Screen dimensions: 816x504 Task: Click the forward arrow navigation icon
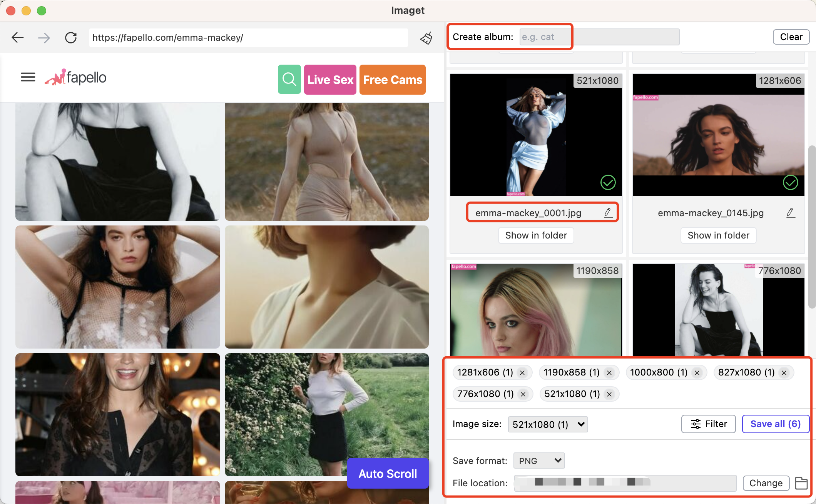(44, 37)
